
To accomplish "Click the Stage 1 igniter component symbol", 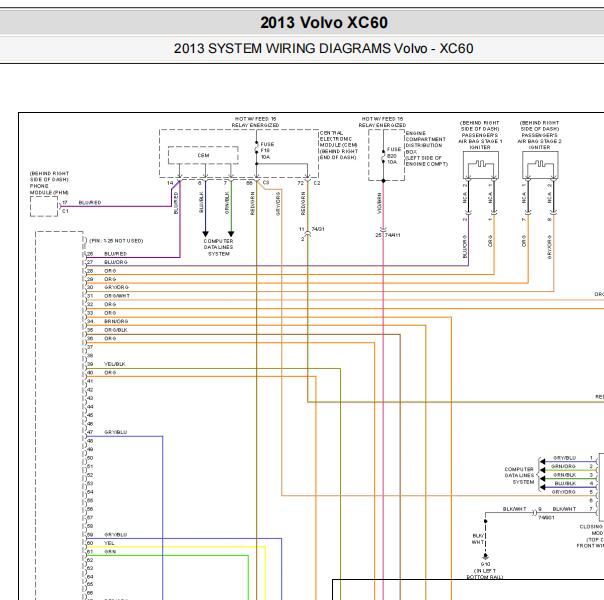I will [x=480, y=165].
